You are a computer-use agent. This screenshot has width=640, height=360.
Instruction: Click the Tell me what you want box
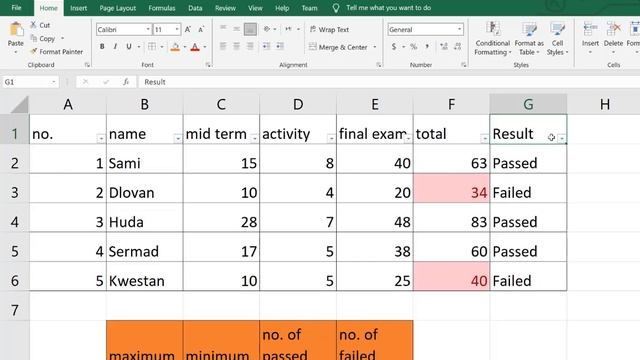tap(388, 8)
